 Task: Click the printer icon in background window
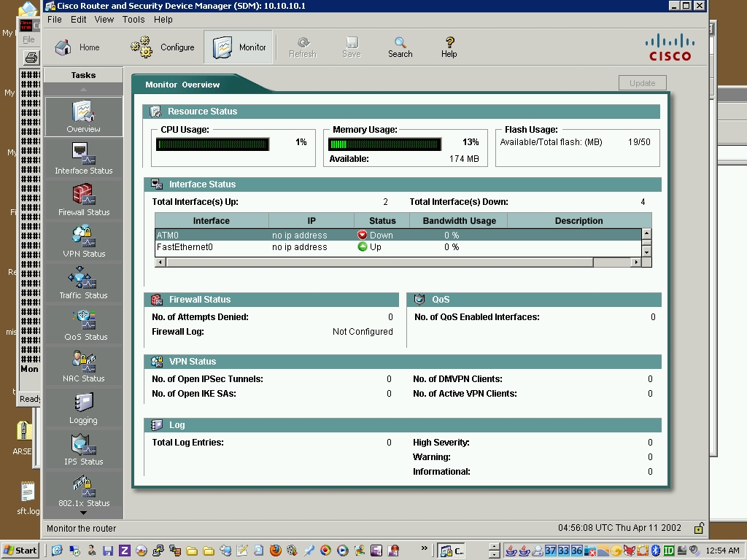31,58
